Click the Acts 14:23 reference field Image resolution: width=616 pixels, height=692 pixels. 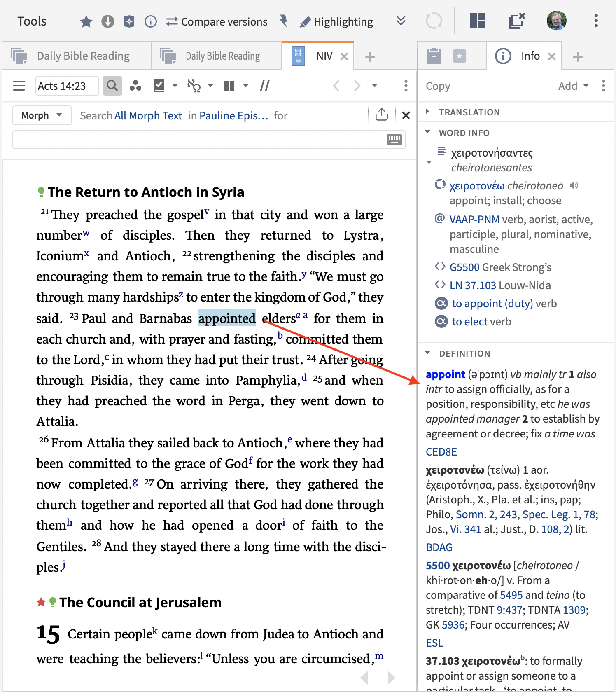coord(67,86)
